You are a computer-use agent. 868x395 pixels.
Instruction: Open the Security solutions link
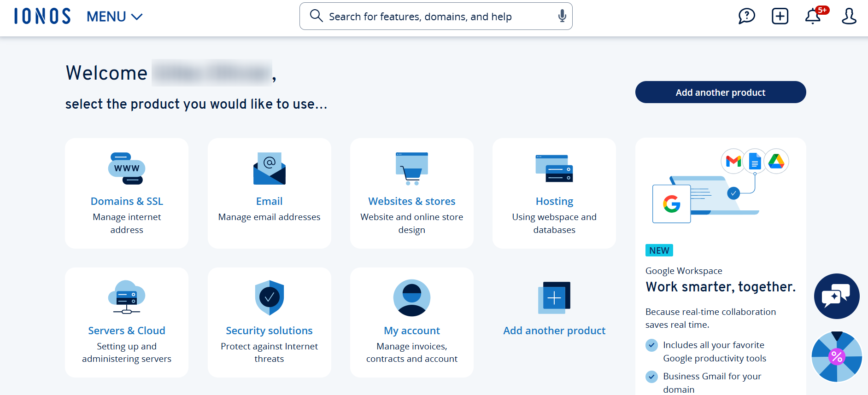tap(270, 331)
